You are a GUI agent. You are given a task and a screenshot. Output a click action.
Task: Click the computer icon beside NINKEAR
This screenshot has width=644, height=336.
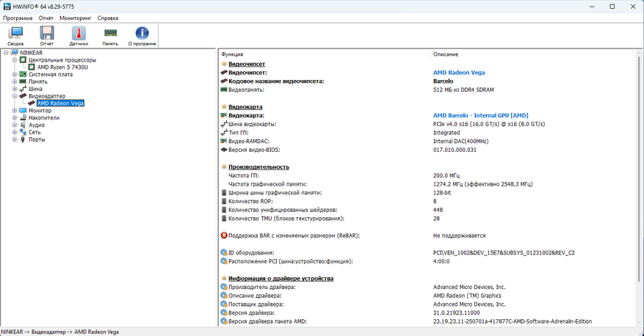pos(15,53)
